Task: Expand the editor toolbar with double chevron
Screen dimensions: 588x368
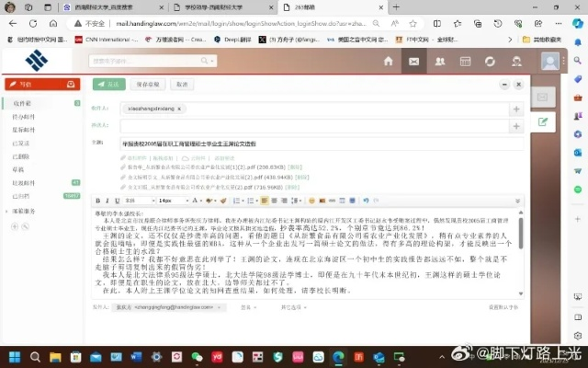Action: pyautogui.click(x=517, y=201)
